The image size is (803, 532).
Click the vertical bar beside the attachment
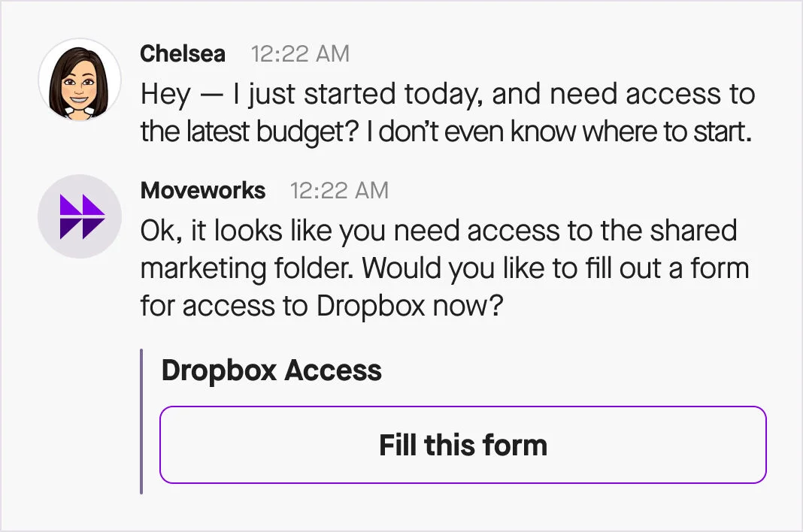141,422
